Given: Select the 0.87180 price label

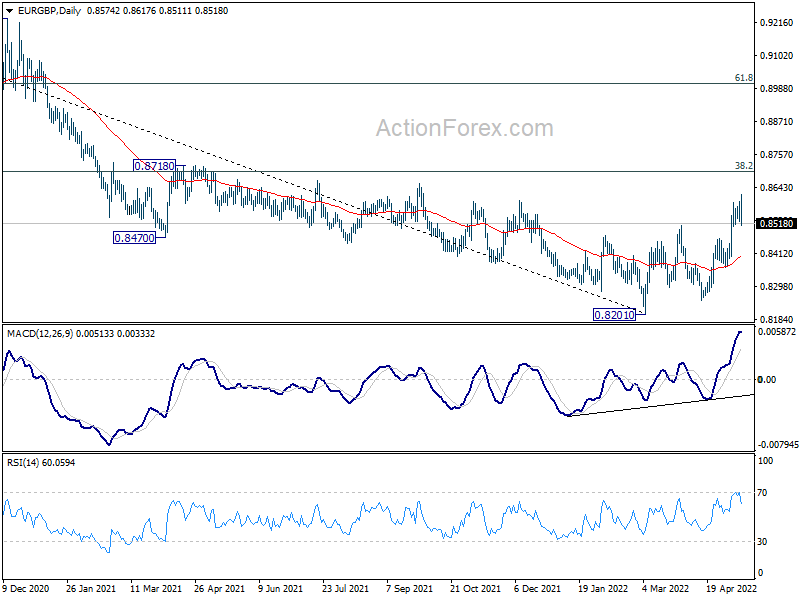Looking at the screenshot, I should 154,165.
